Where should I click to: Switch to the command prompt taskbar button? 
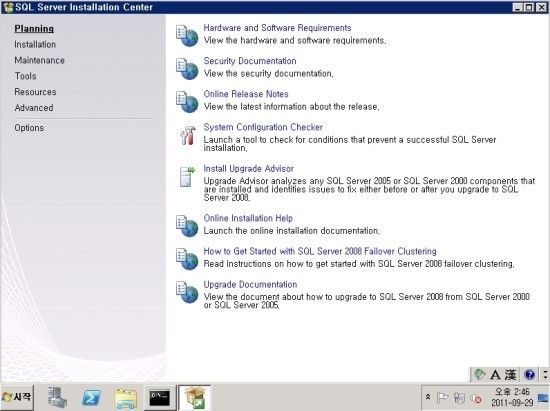pyautogui.click(x=160, y=398)
